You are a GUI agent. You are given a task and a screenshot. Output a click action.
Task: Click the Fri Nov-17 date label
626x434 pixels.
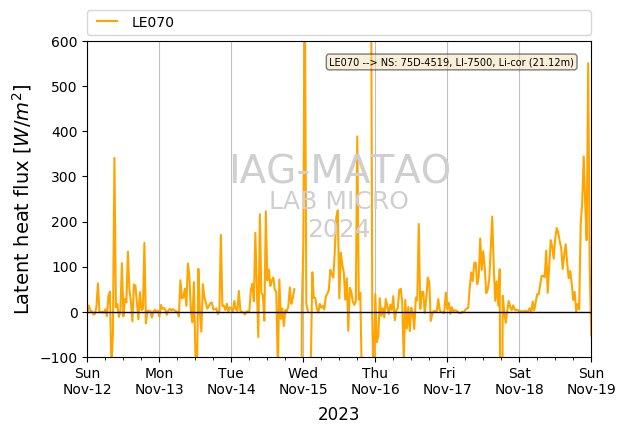click(447, 381)
